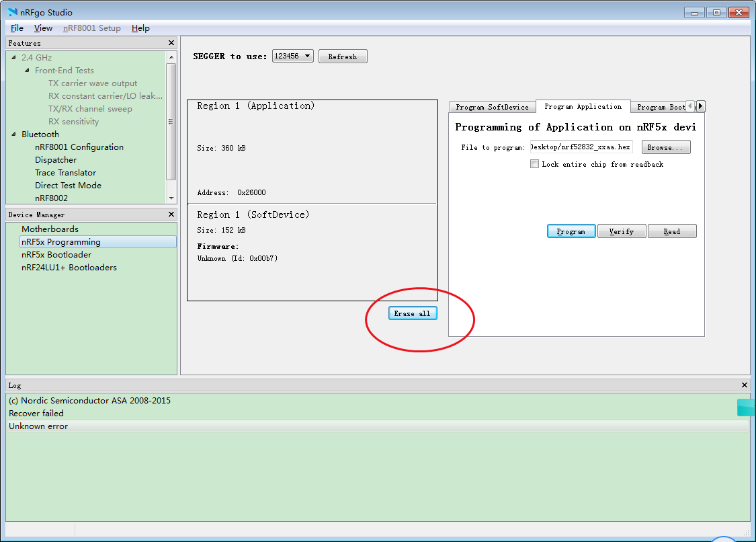
Task: Click Unknown (Id: 0x00b7) firmware text
Action: click(x=237, y=258)
